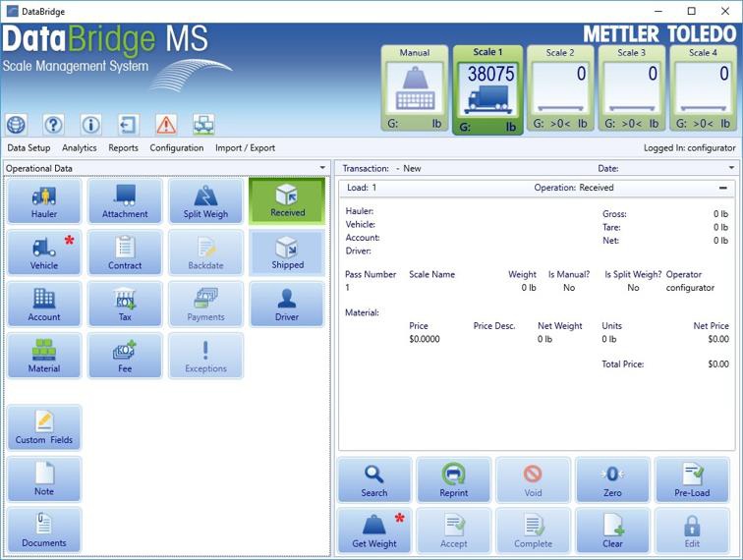The image size is (743, 560).
Task: Open the Contract button
Action: (x=125, y=252)
